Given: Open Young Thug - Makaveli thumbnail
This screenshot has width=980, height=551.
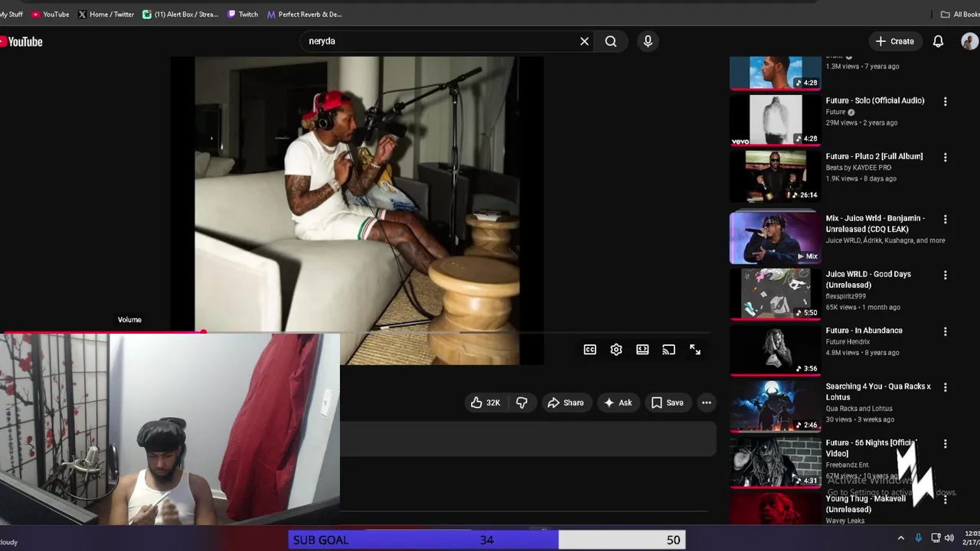Looking at the screenshot, I should (775, 508).
